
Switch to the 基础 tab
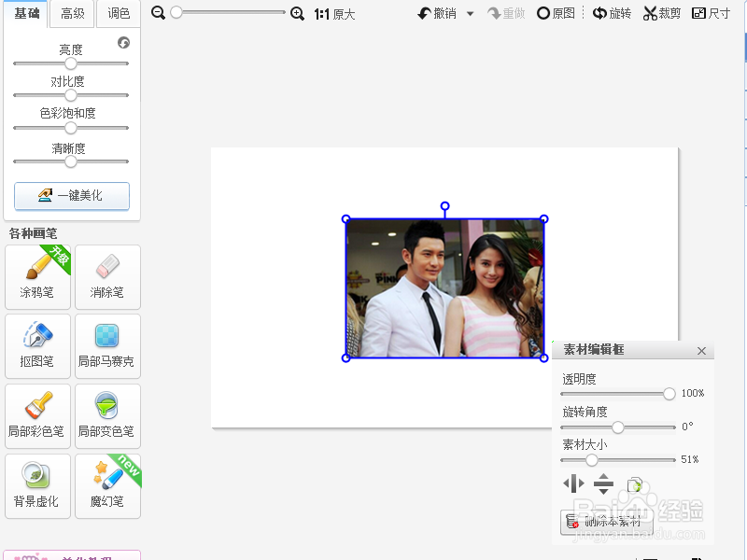26,13
